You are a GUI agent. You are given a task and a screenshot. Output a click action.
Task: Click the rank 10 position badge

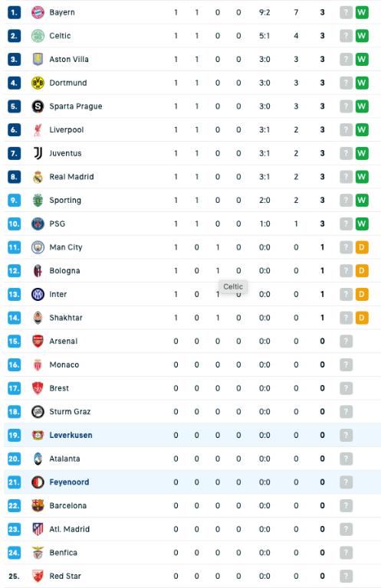tap(15, 224)
